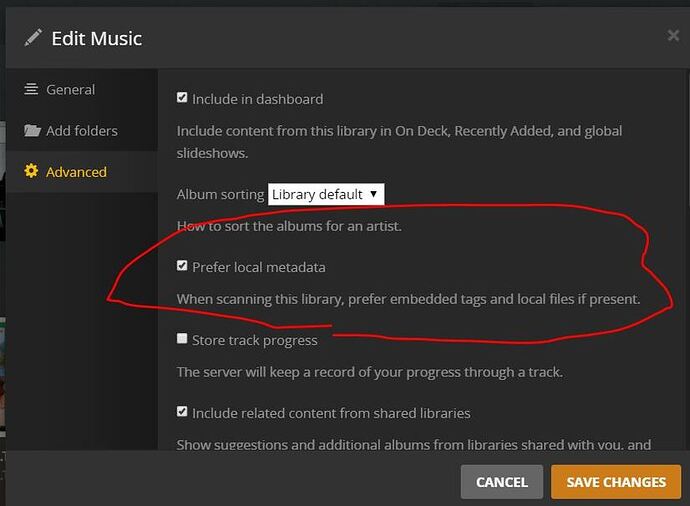Click the Edit Music dialog title
Viewport: 690px width, 506px height.
[x=96, y=39]
